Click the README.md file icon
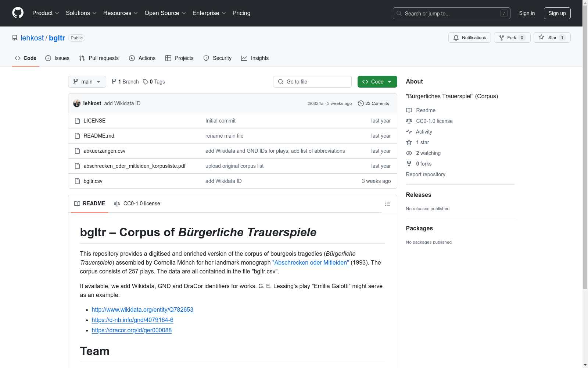 click(77, 136)
